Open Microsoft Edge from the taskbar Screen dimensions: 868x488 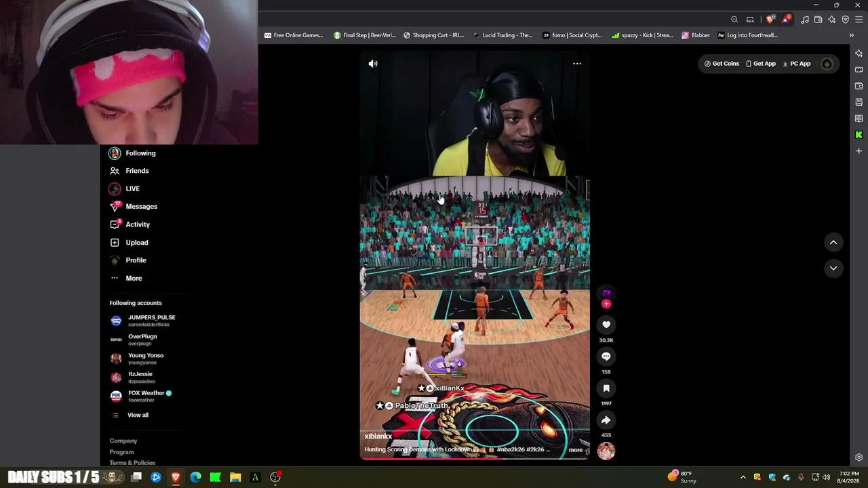pyautogui.click(x=195, y=477)
